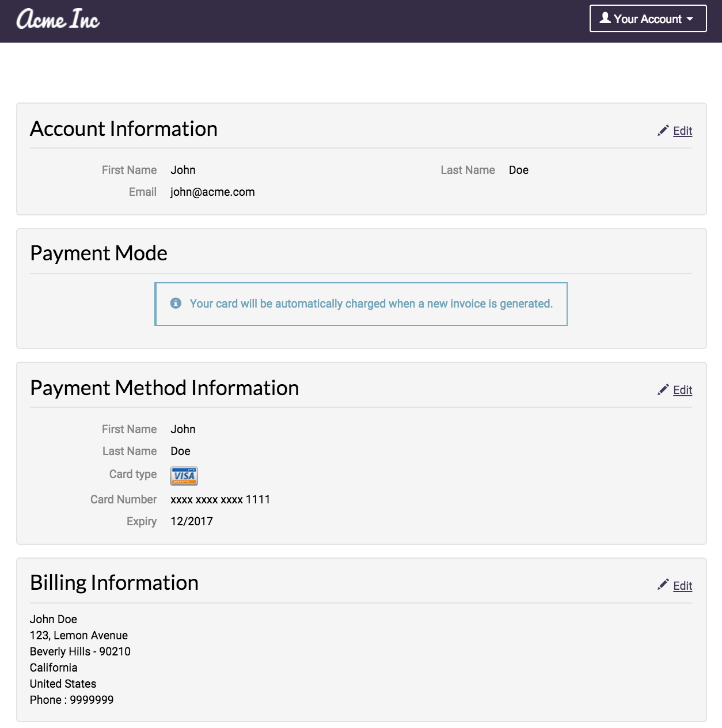Click the masked card number ending 1111
Screen dimensions: 722x728
click(220, 499)
